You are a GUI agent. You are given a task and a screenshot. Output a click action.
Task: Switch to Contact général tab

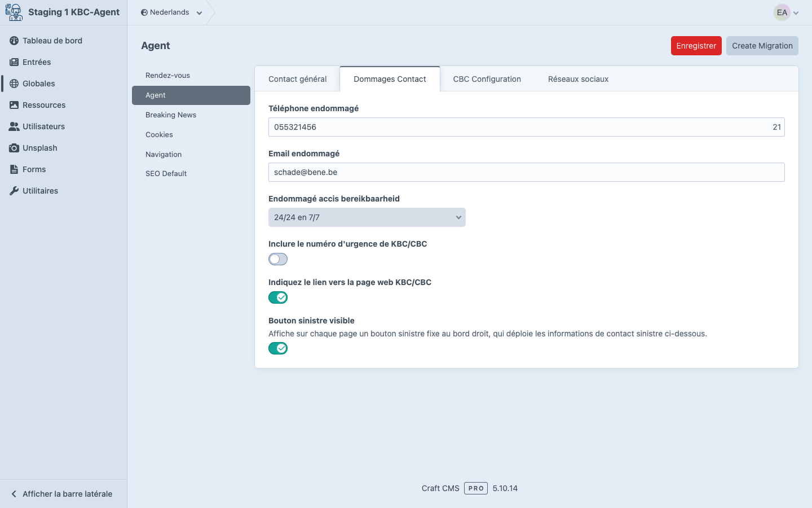298,79
